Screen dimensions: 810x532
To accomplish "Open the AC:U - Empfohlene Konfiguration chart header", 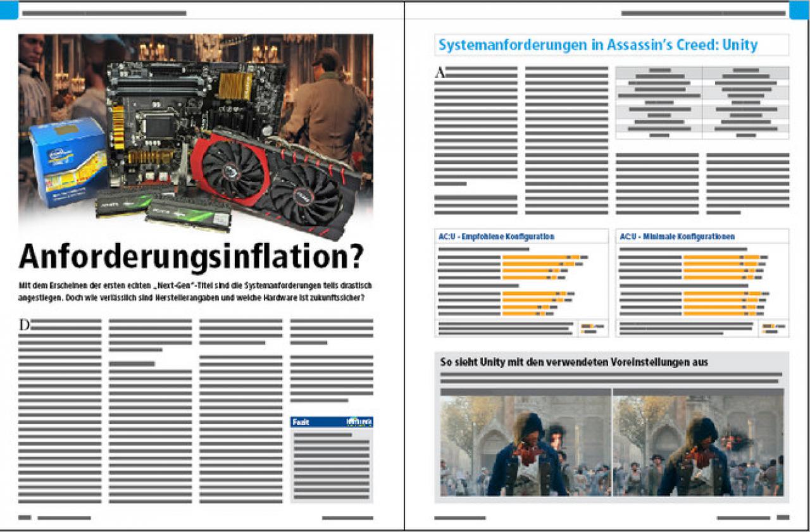I will (x=496, y=237).
